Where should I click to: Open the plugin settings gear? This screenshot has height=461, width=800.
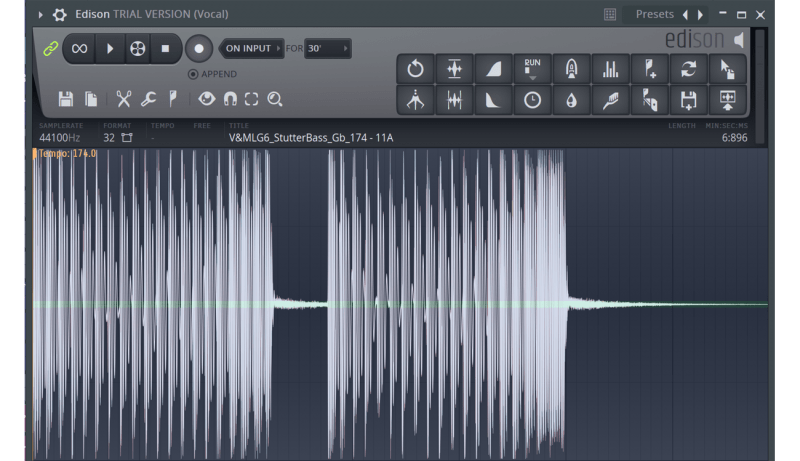pyautogui.click(x=60, y=15)
